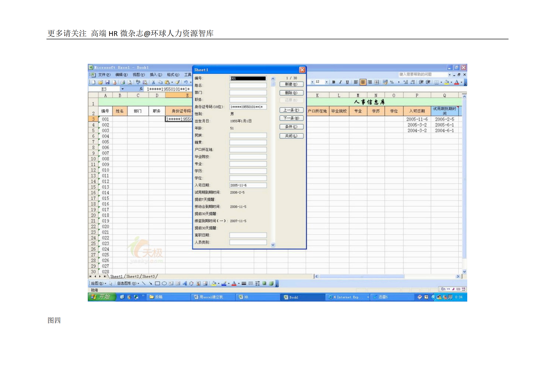Toggle bold formatting
This screenshot has height=392, width=555.
pyautogui.click(x=334, y=83)
